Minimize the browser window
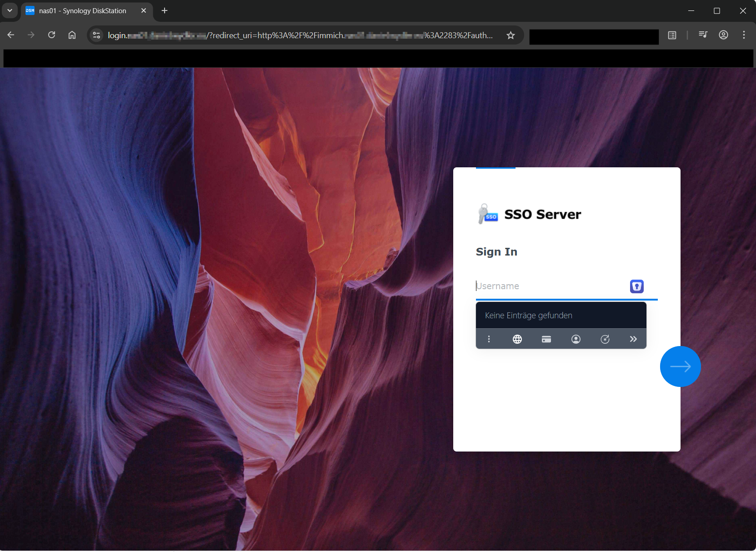 pyautogui.click(x=691, y=10)
